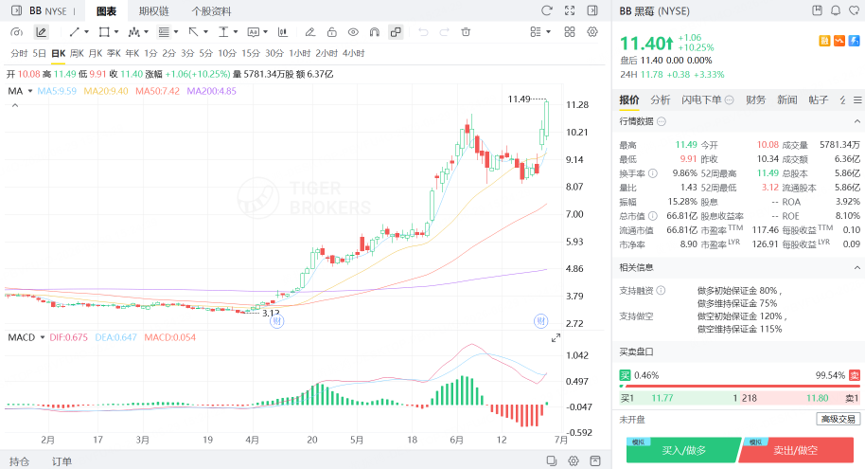
Task: Collapse the 相关信息 section
Action: point(857,268)
